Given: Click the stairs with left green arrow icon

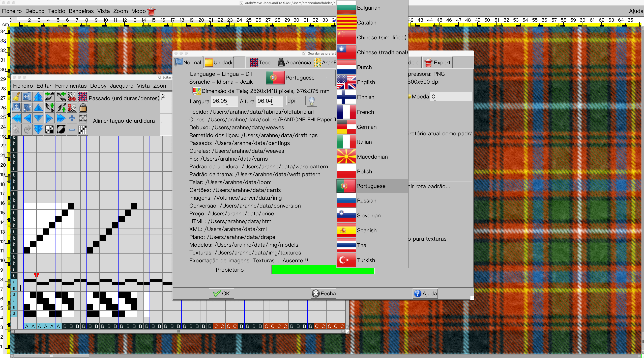Looking at the screenshot, I should click(x=61, y=97).
